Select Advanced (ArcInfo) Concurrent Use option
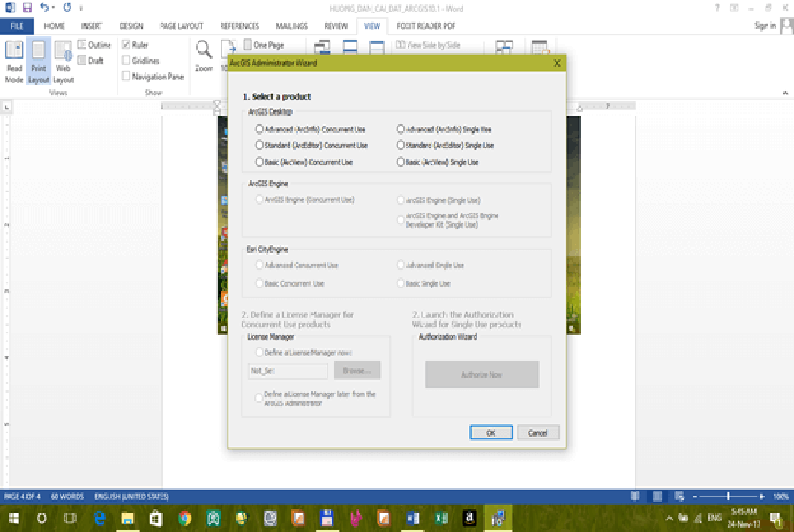This screenshot has width=794, height=532. pyautogui.click(x=258, y=129)
